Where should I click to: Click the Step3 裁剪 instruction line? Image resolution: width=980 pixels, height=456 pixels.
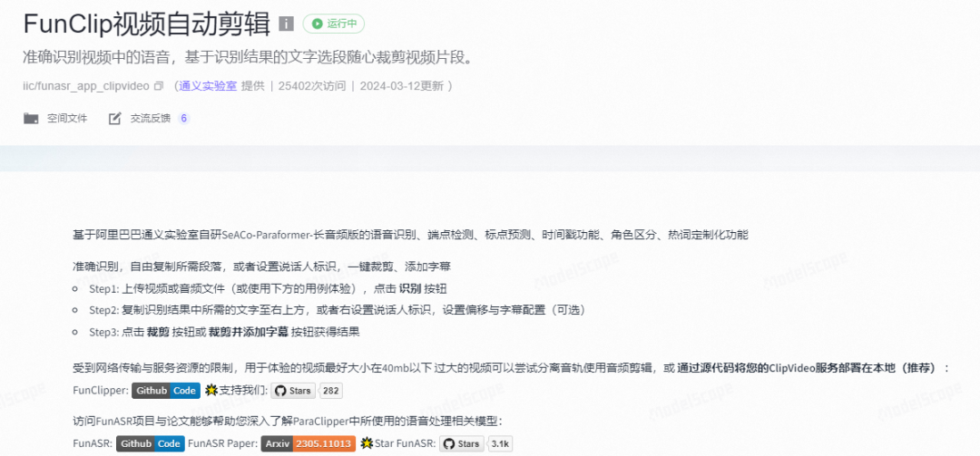pyautogui.click(x=224, y=332)
